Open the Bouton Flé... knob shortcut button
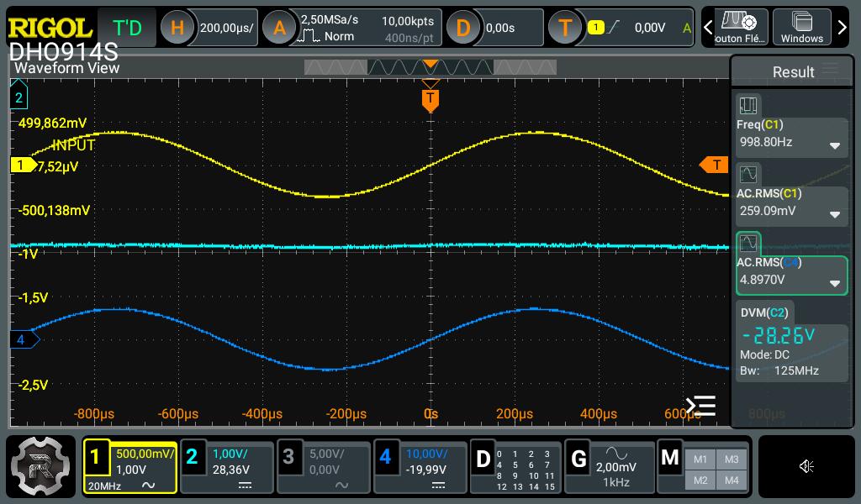861x504 pixels. coord(741,27)
